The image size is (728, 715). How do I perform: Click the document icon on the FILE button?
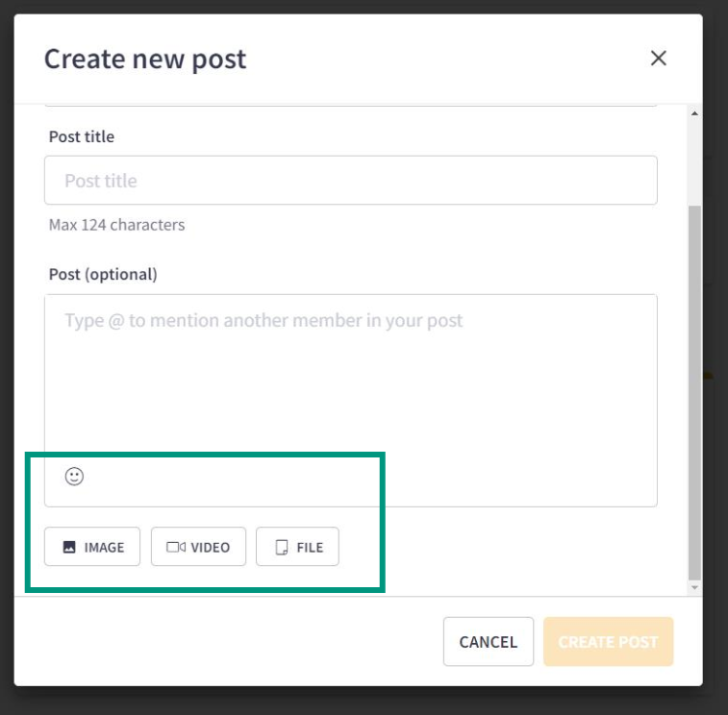tap(282, 547)
